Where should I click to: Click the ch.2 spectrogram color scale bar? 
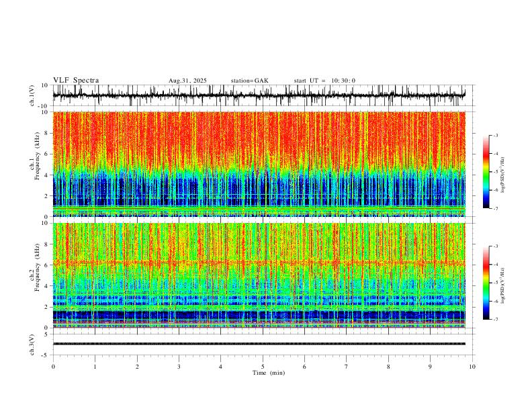[x=486, y=283]
